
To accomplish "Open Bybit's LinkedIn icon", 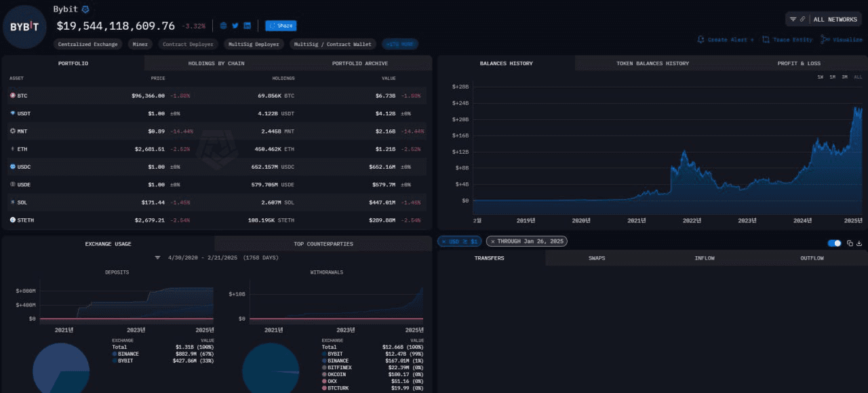I will click(x=248, y=26).
